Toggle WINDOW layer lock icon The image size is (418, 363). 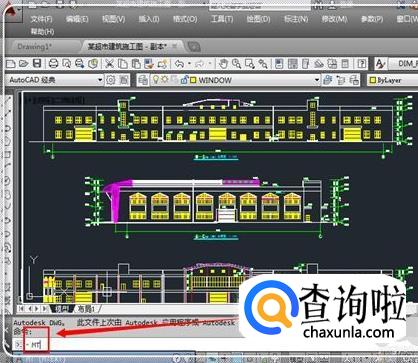click(x=184, y=80)
